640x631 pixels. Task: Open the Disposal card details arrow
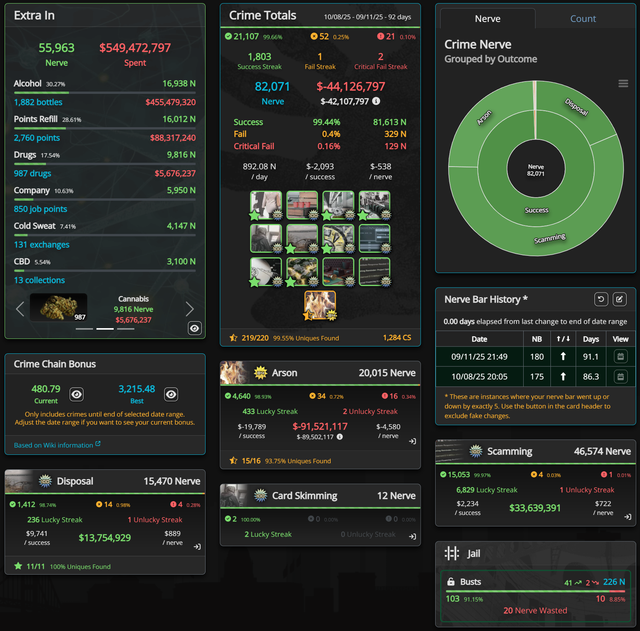pos(197,546)
